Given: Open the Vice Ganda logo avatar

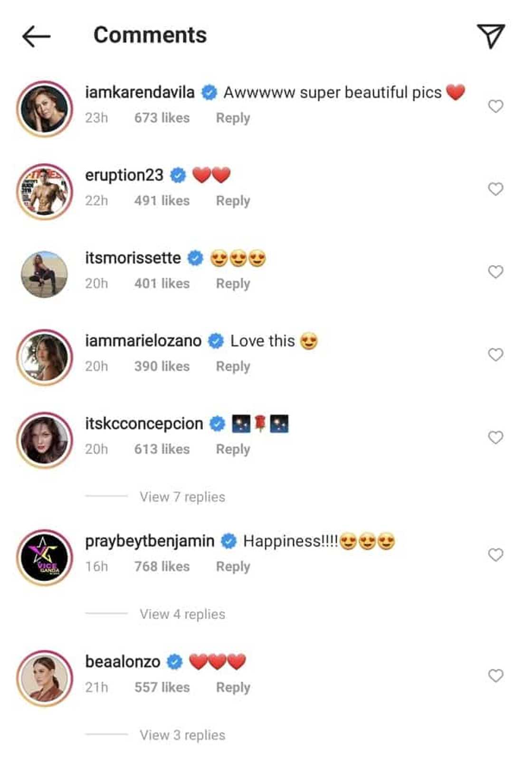Looking at the screenshot, I should point(45,557).
